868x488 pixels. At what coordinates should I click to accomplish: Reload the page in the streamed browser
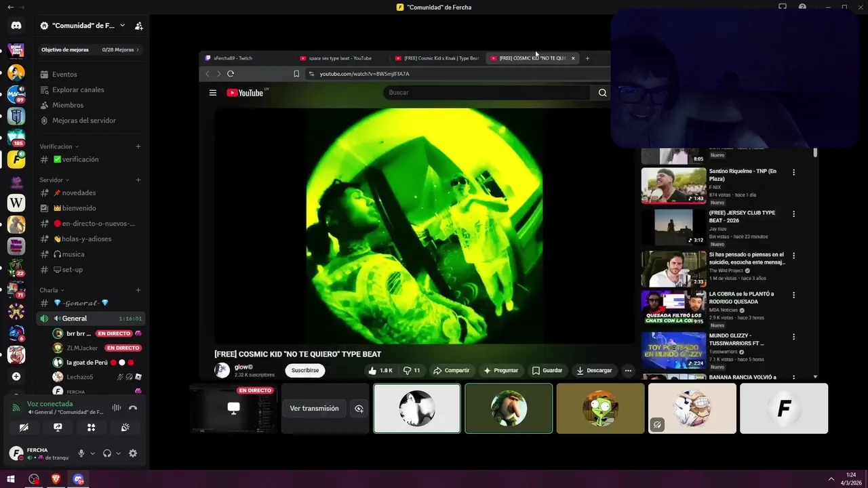(x=231, y=74)
